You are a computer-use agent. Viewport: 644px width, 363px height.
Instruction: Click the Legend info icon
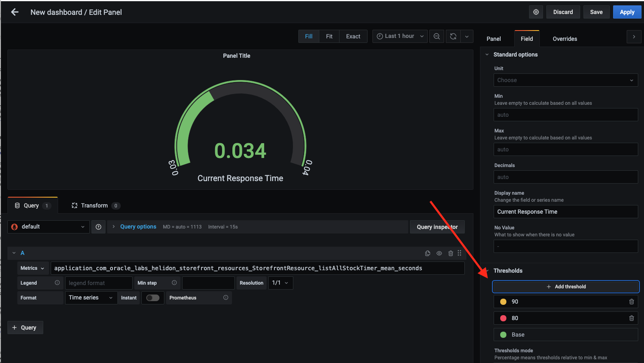[57, 283]
